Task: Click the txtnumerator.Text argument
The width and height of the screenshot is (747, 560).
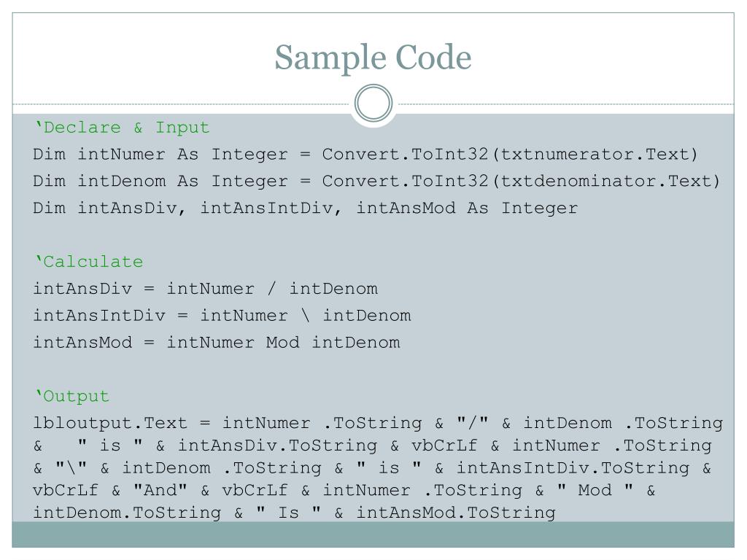Action: click(x=595, y=155)
